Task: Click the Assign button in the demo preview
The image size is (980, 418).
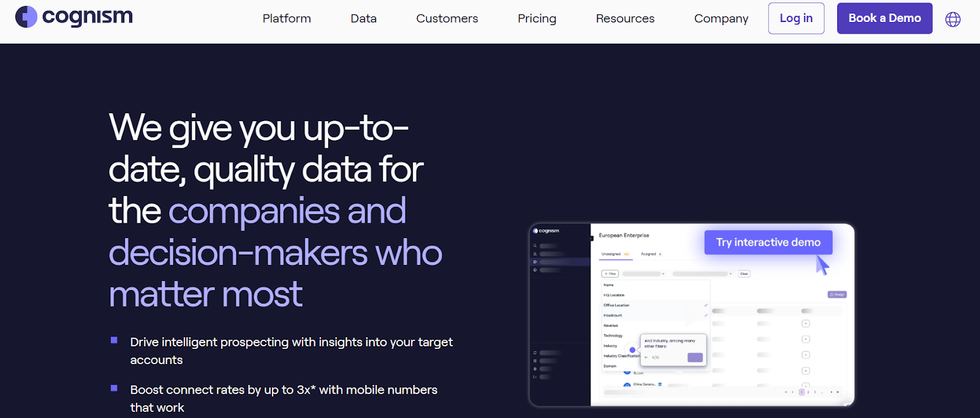Action: pyautogui.click(x=837, y=294)
